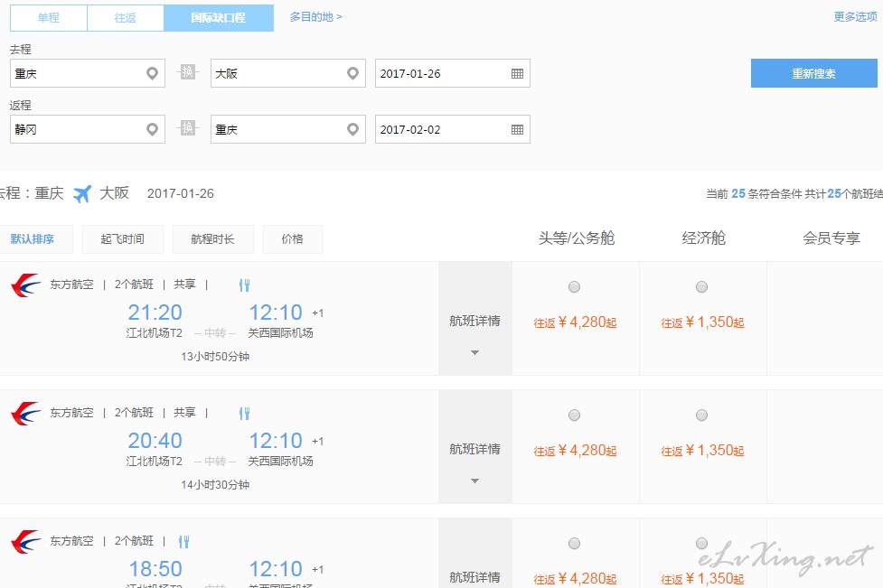Click the 重新搜索 button

point(813,73)
